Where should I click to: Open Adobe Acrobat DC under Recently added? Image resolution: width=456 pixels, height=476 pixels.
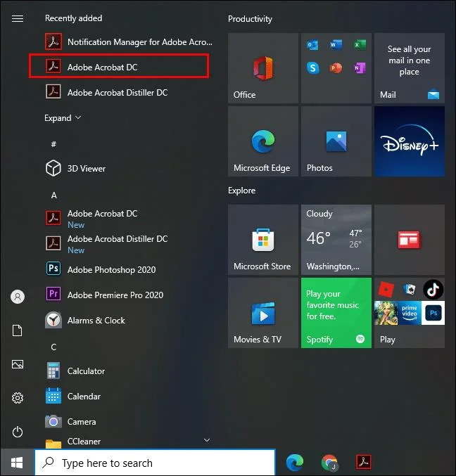tap(119, 67)
